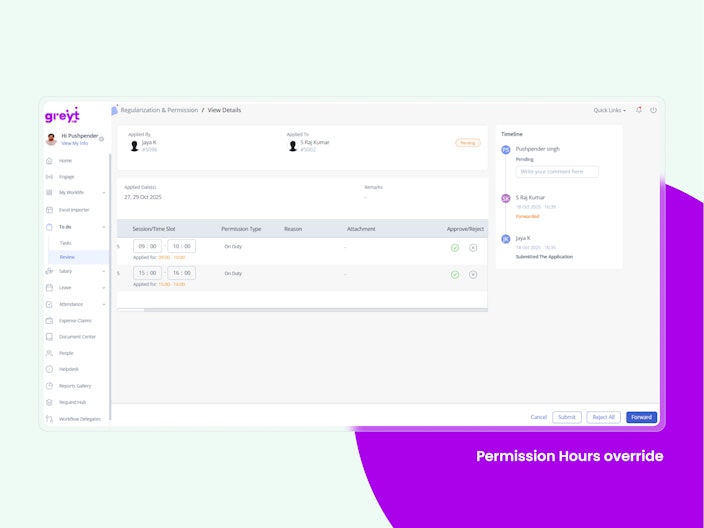704x528 pixels.
Task: Click Submitted The Application timeline entry
Action: [x=544, y=257]
